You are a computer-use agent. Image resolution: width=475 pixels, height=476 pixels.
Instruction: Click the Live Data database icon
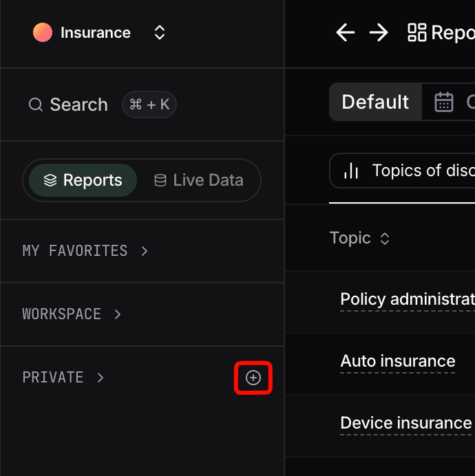click(160, 180)
